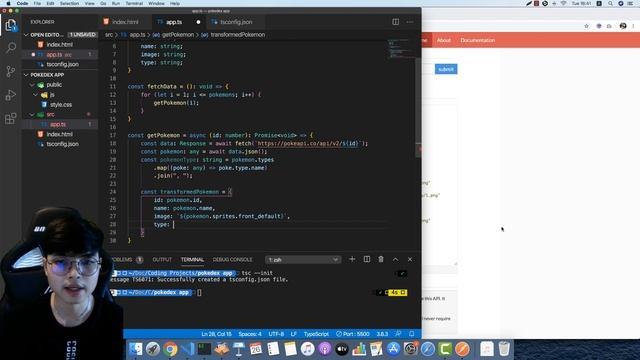Open the Run and Debug view

(x=11, y=95)
